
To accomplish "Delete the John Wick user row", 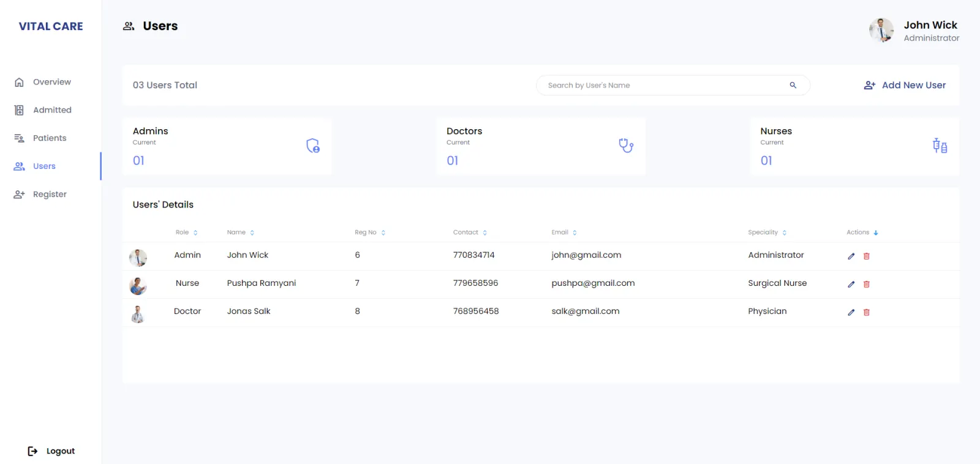I will coord(867,256).
